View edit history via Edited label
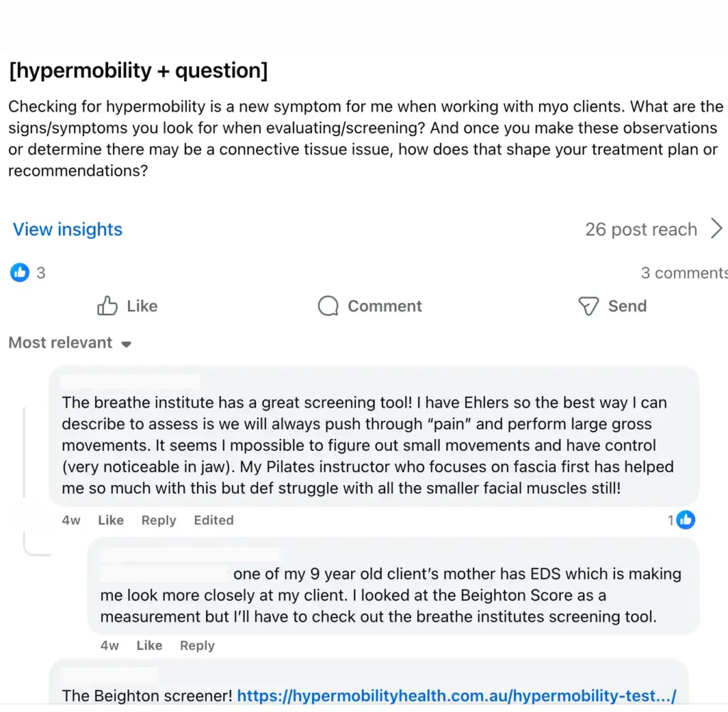This screenshot has width=728, height=712. 213,520
